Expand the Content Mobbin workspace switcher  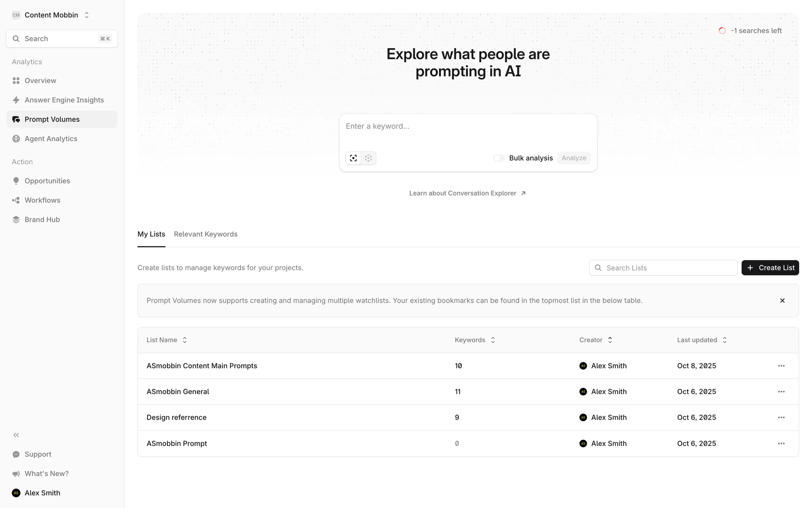pos(87,15)
